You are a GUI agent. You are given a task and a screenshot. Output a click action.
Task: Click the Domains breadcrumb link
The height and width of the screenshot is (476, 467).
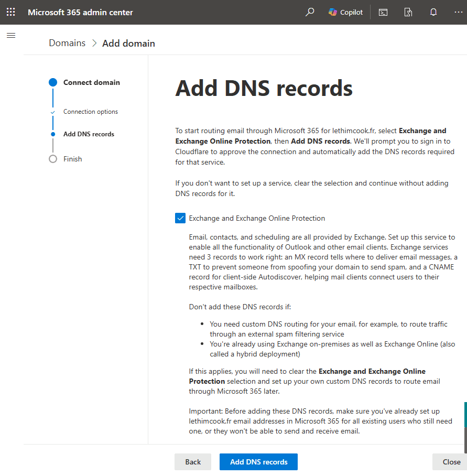[x=67, y=43]
